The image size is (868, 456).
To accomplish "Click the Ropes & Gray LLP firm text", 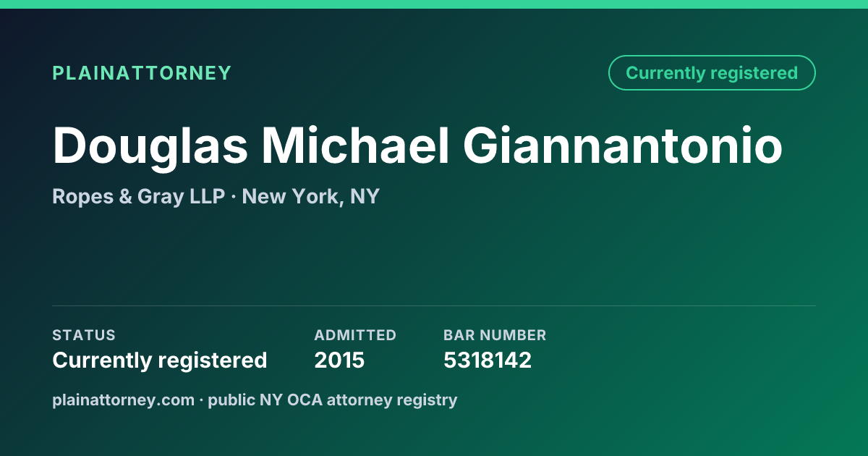I will pos(139,196).
